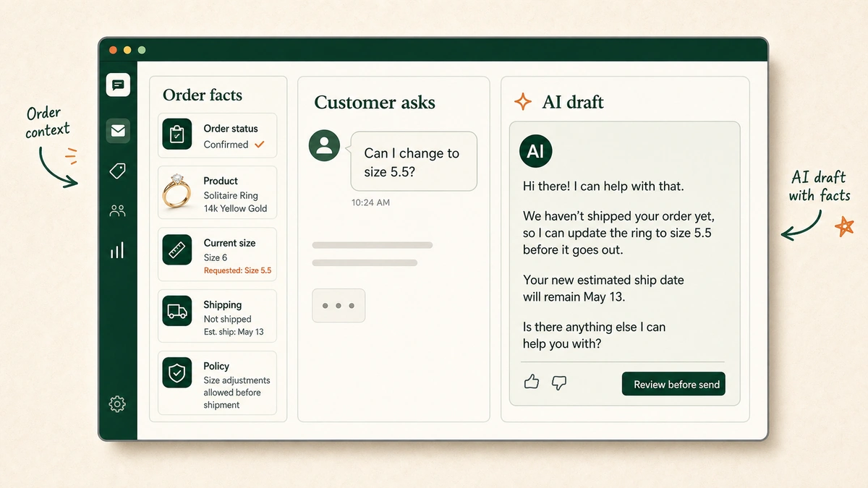
Task: Click the Order status clipboard icon
Action: pyautogui.click(x=177, y=134)
